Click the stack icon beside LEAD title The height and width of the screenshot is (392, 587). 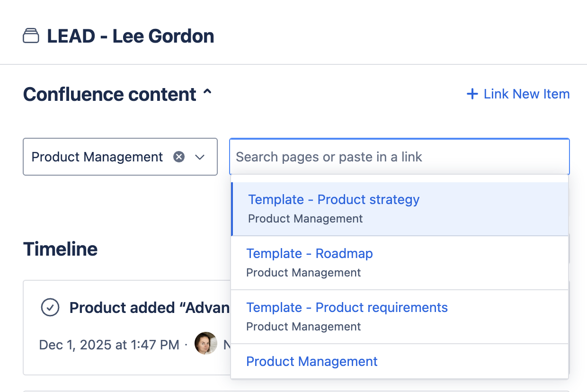click(31, 36)
